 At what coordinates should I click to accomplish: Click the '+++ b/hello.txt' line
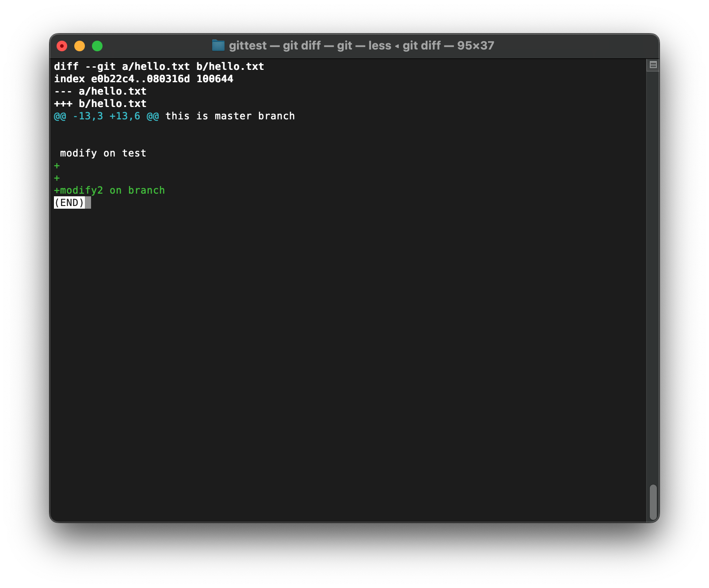pos(100,103)
